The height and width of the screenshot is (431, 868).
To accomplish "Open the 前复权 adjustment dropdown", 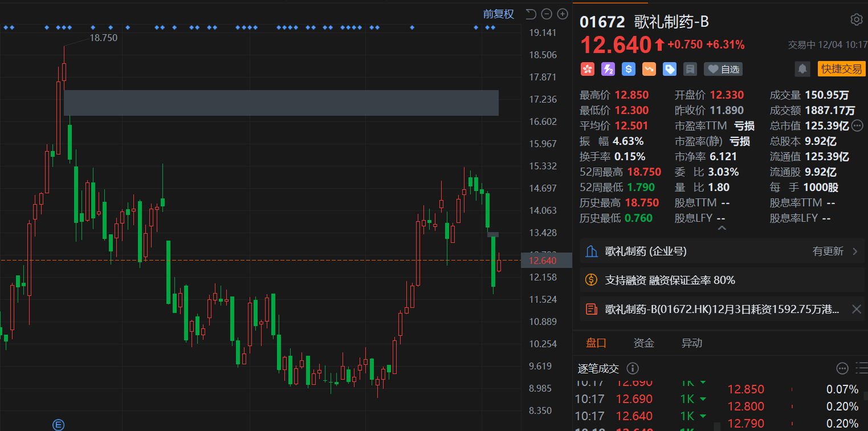I will 499,14.
